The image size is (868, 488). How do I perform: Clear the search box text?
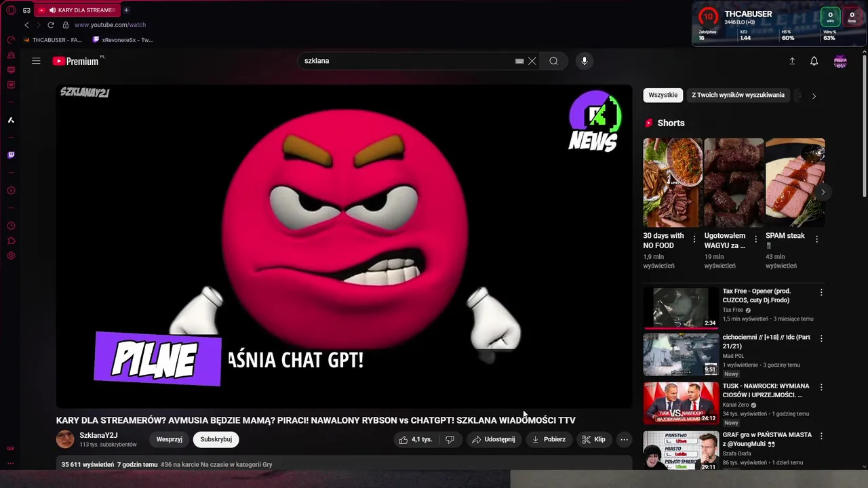[x=532, y=61]
